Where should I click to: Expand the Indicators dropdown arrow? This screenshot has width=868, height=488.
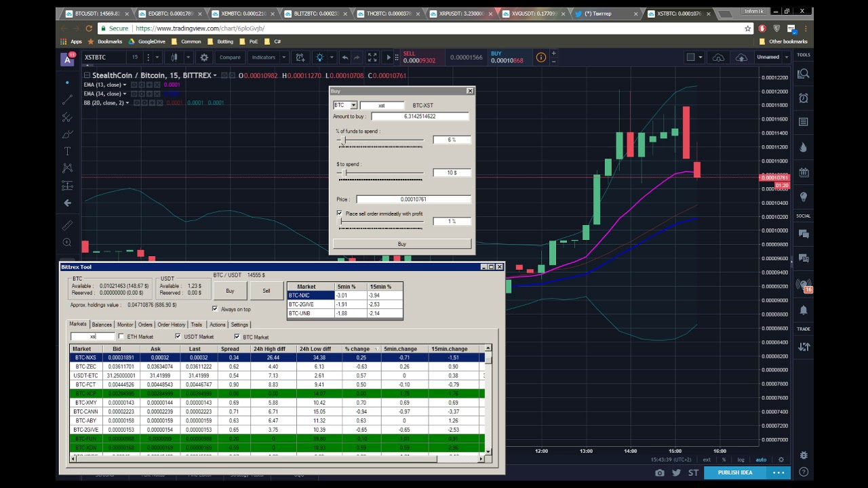[283, 58]
